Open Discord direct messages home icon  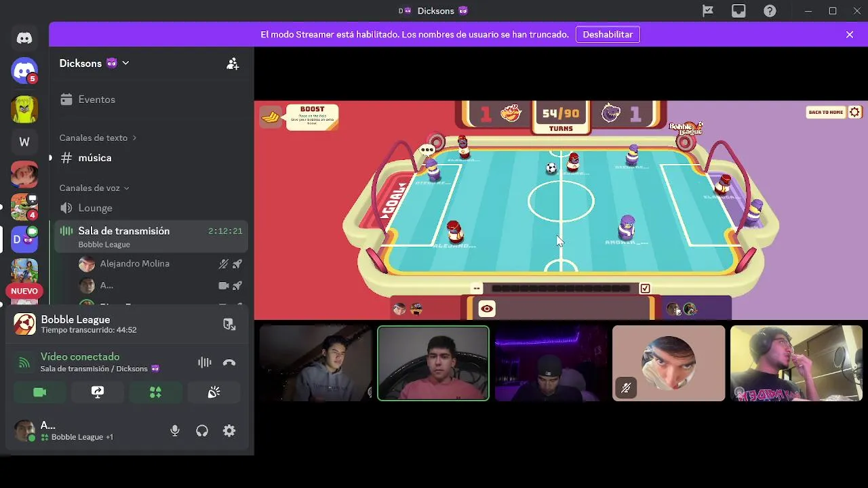(x=24, y=38)
